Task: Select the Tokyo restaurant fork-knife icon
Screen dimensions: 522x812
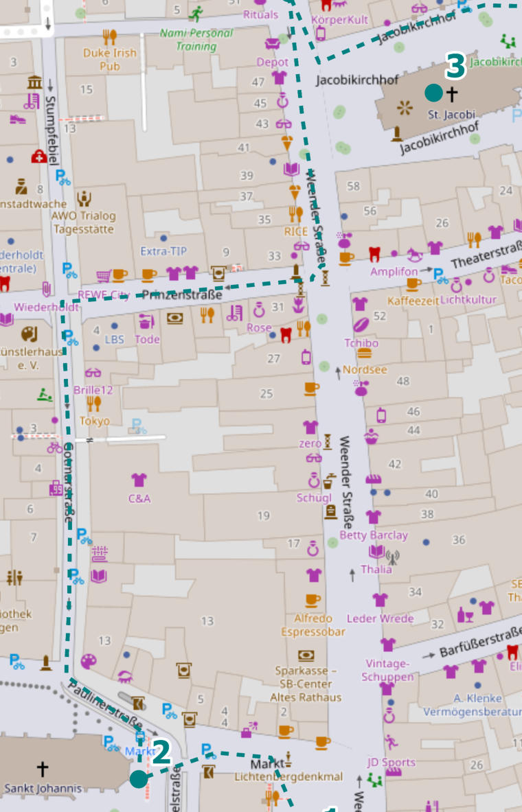Action: 94,404
